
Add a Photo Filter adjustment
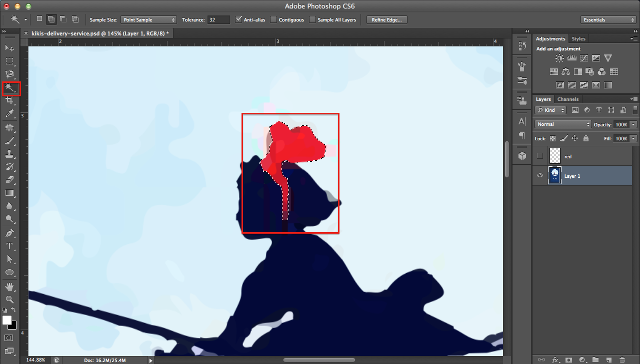(x=589, y=72)
